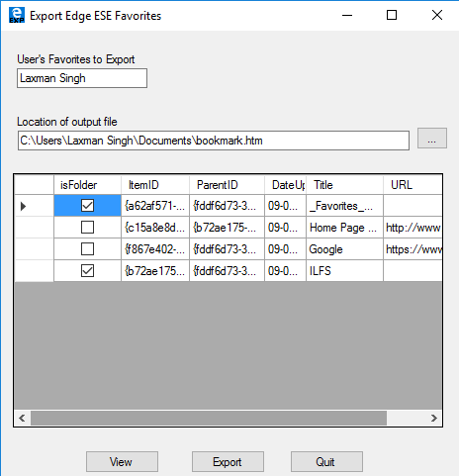Select the http://www URL cell of Home Page
The width and height of the screenshot is (459, 476).
413,228
